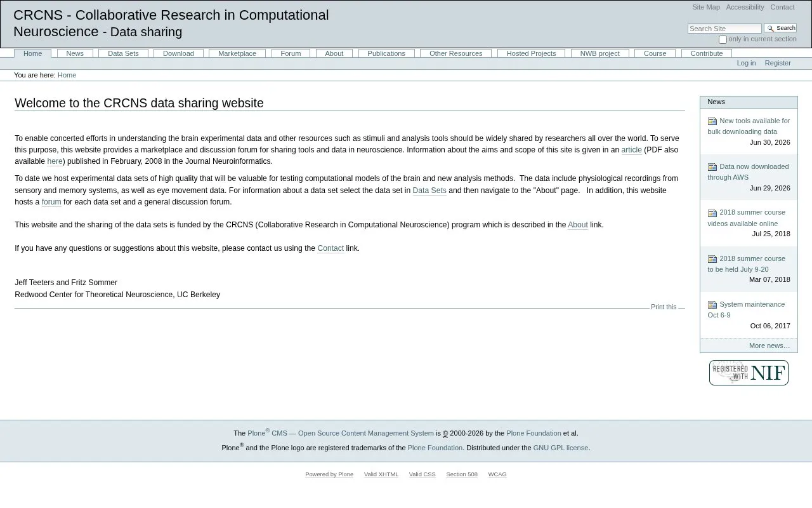Open 'System maintenance Oct 6-9' news item
Viewport: 812px width, 508px height.
coord(746,310)
